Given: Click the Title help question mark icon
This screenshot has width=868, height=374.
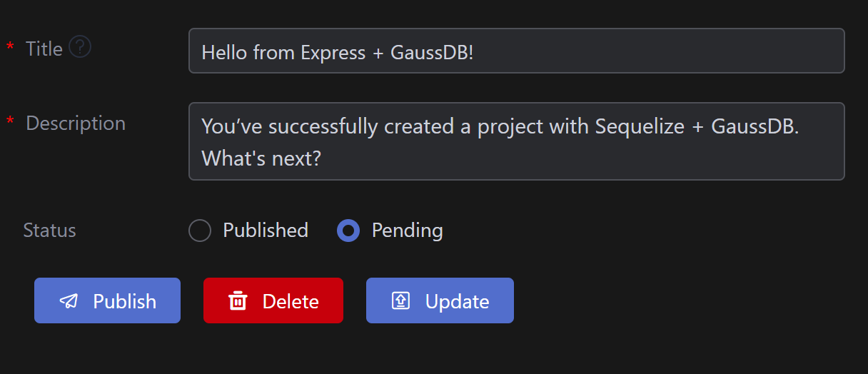Looking at the screenshot, I should pos(80,48).
